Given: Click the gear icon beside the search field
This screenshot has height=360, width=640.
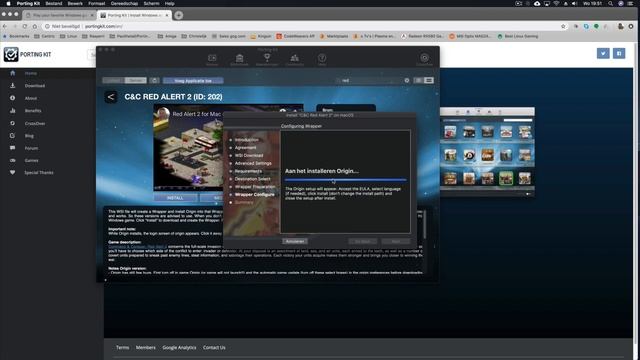Looking at the screenshot, I should coord(407,80).
